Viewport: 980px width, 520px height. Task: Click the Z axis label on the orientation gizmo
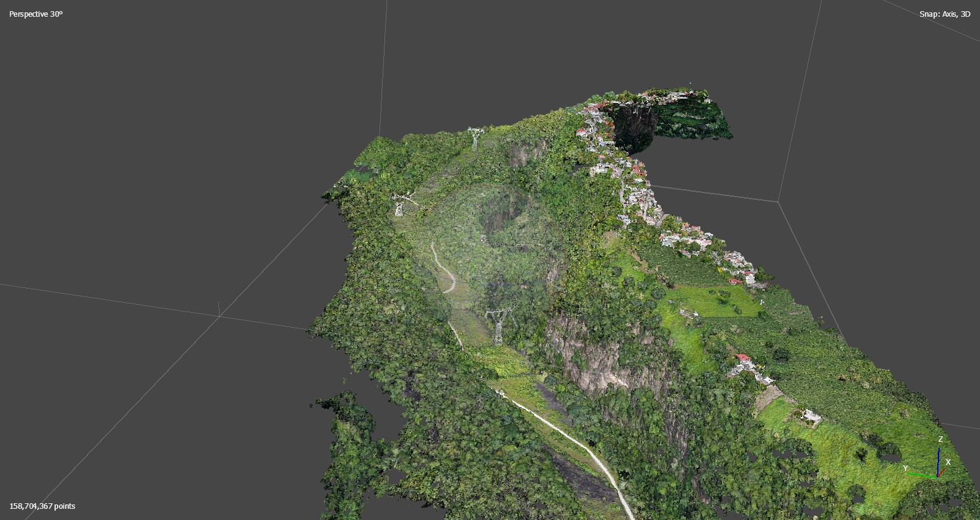[x=940, y=439]
